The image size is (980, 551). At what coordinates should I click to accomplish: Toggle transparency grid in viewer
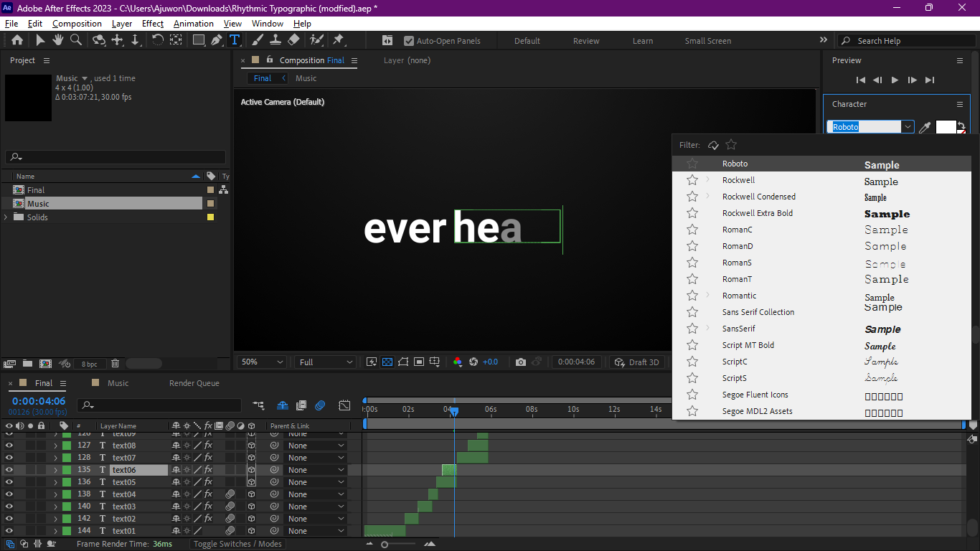click(387, 362)
